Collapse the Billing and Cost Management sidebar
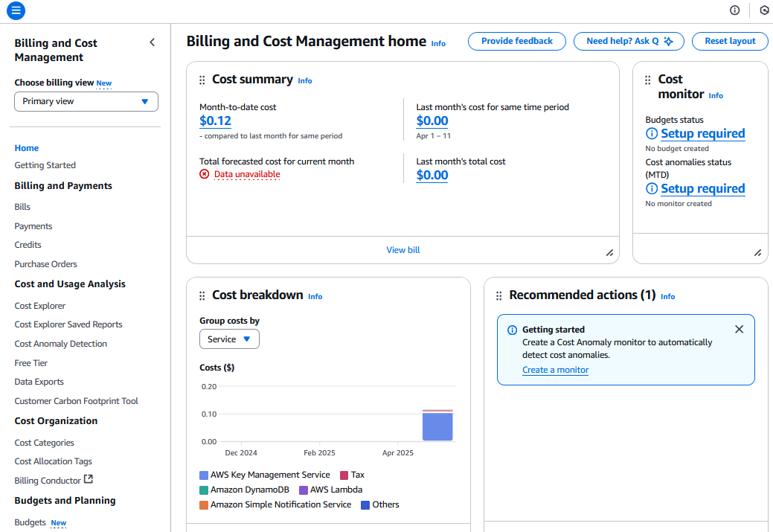 (153, 42)
